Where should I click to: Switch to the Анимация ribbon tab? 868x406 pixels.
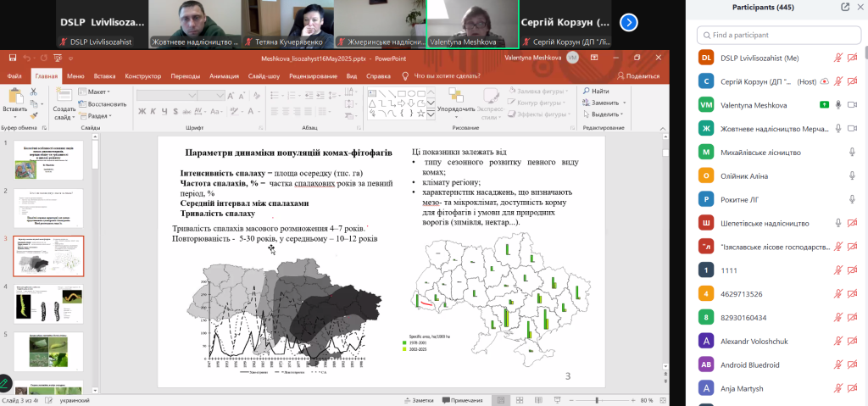tap(224, 75)
